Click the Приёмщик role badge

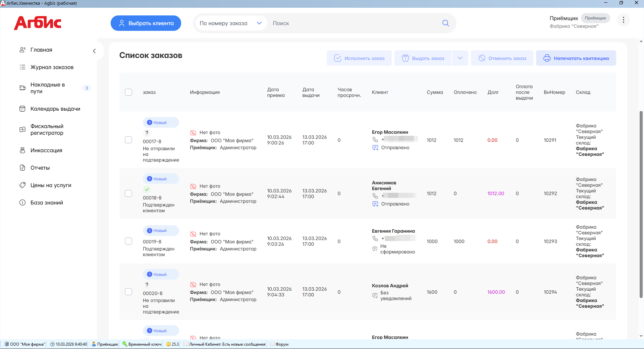(x=595, y=18)
